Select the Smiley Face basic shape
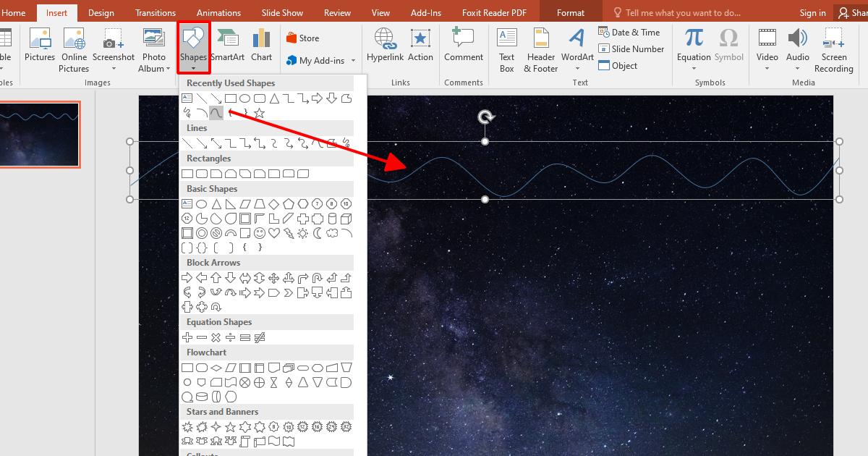 coord(259,233)
